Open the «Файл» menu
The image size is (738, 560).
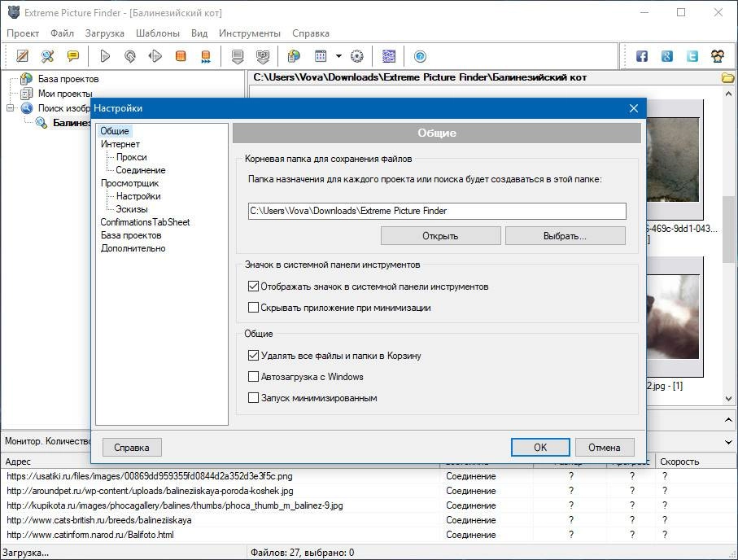[62, 33]
